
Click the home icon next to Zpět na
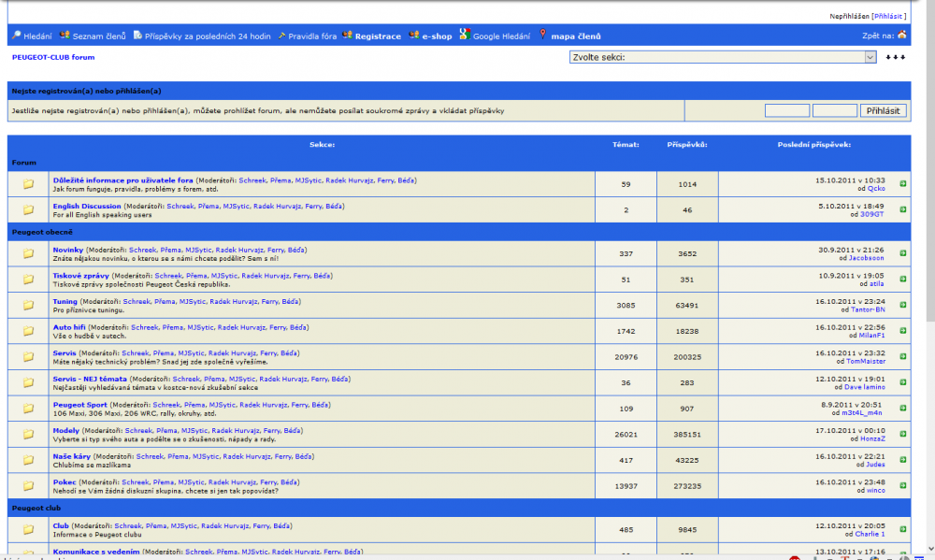(x=901, y=36)
